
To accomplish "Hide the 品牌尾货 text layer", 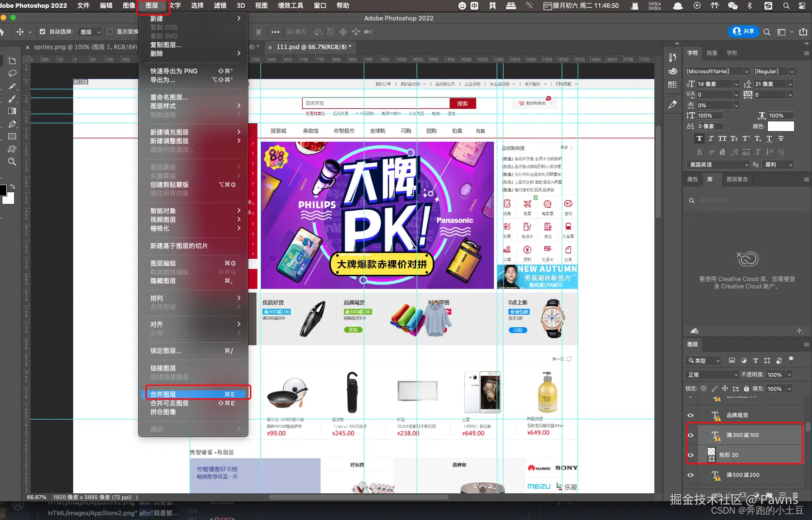I will [690, 415].
